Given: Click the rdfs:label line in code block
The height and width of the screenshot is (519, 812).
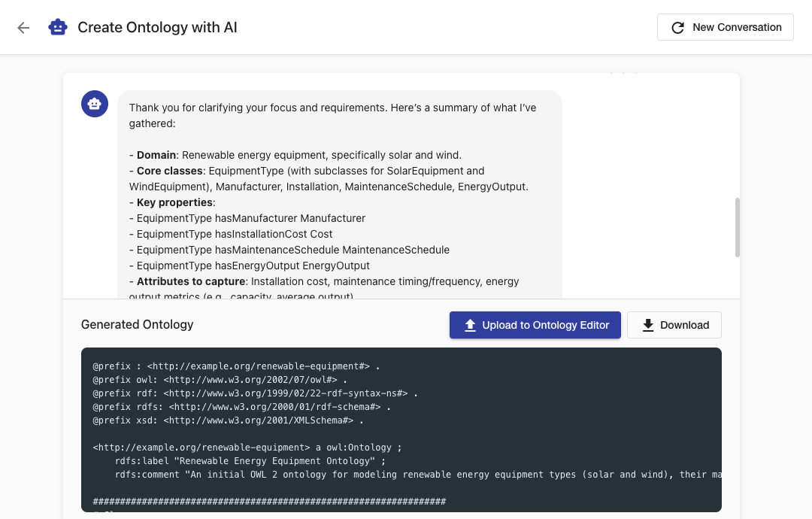Looking at the screenshot, I should point(250,461).
